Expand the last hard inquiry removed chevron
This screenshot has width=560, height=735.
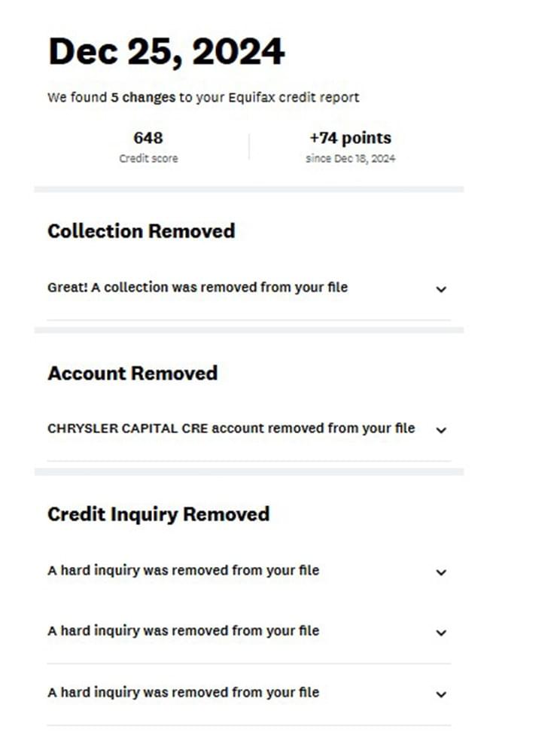(441, 694)
